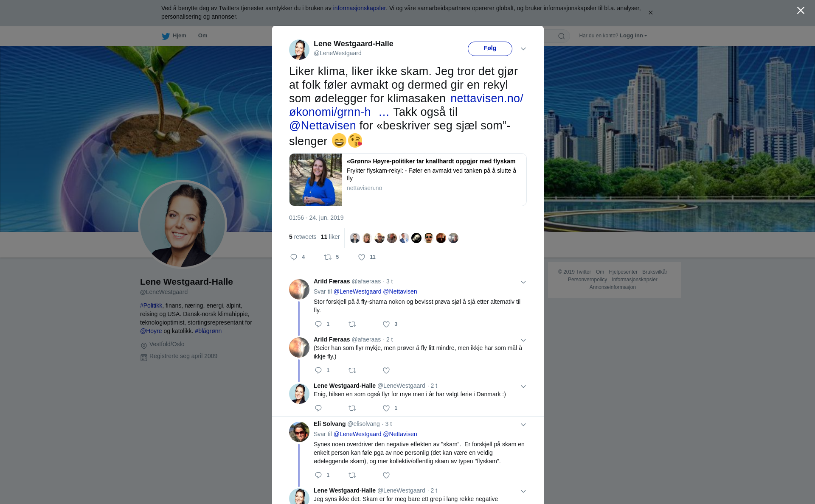Click the search magnifier icon
The height and width of the screenshot is (504, 815).
click(x=562, y=36)
